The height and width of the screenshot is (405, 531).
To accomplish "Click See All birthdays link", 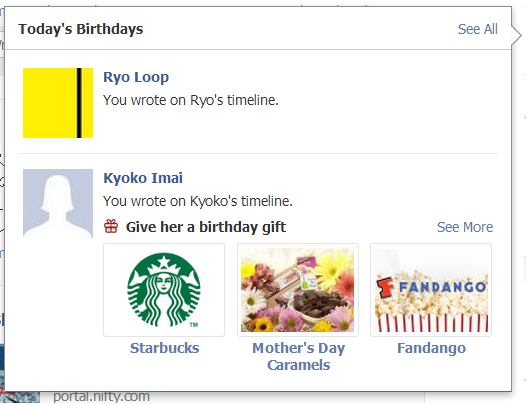I will (477, 29).
